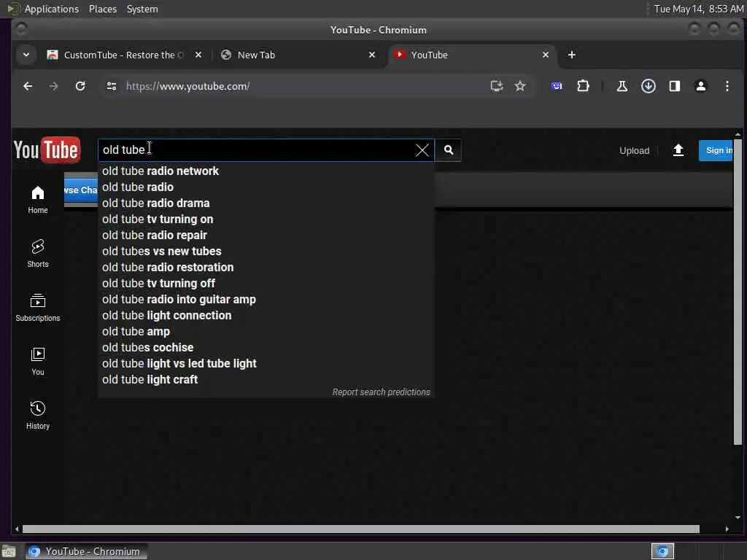Viewport: 747px width, 560px height.
Task: Reload the YouTube page
Action: point(80,86)
